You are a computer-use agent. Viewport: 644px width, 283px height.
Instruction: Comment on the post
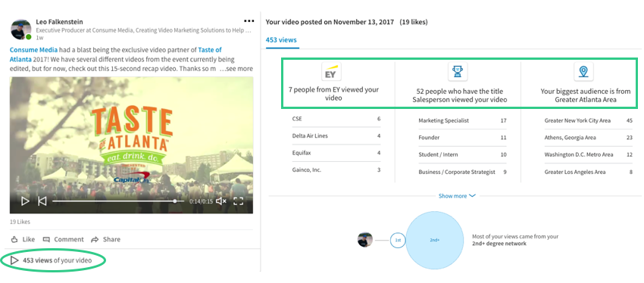point(63,239)
